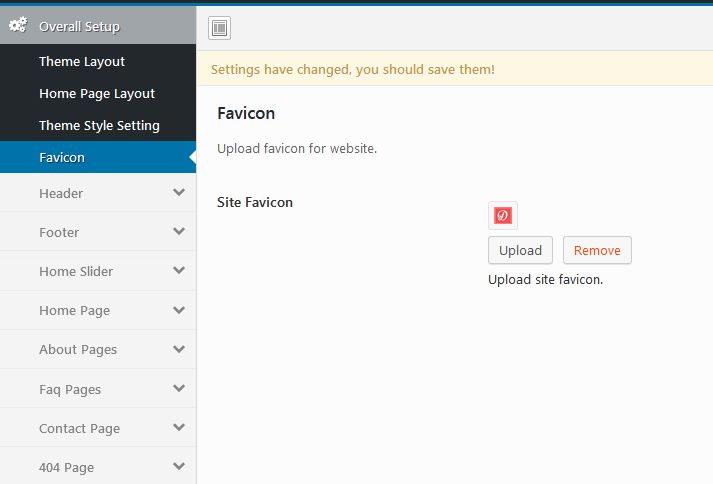Expand the Footer section chevron
The height and width of the screenshot is (484, 713).
(179, 232)
